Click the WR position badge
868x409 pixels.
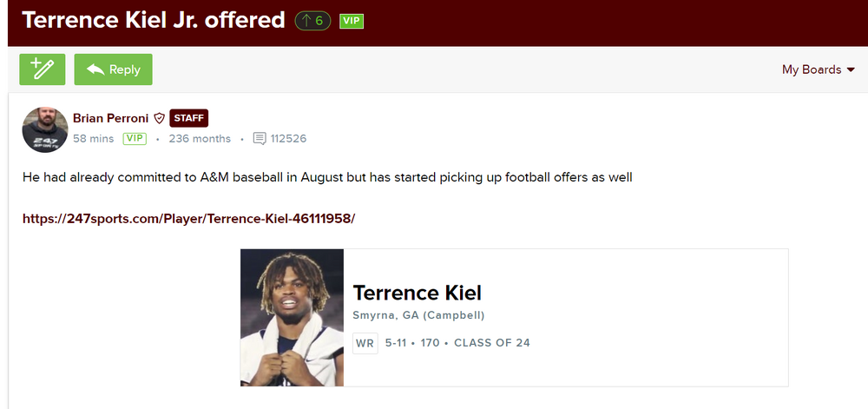365,343
